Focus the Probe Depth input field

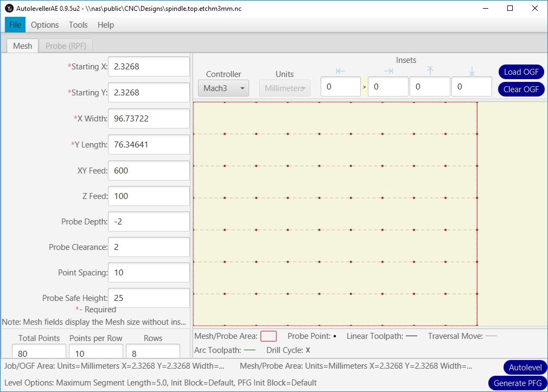149,221
